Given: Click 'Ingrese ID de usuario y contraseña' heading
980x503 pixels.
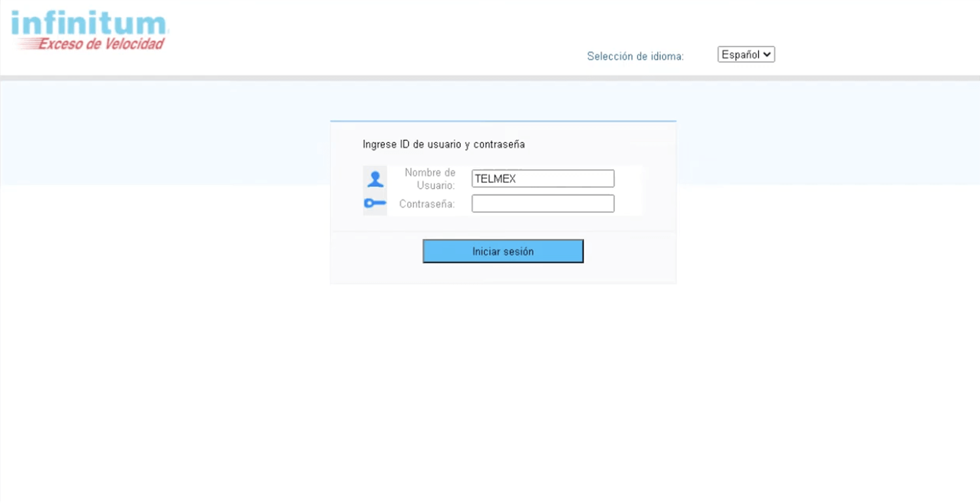Looking at the screenshot, I should [x=444, y=144].
